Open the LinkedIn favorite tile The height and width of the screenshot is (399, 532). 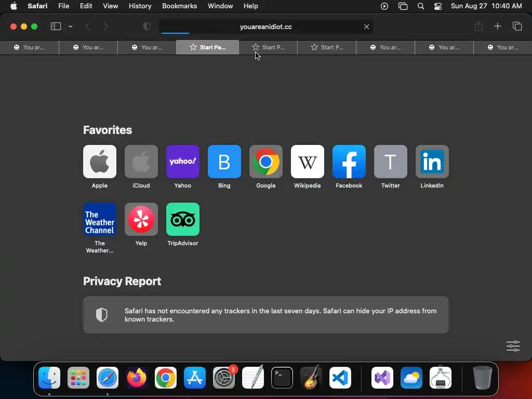(x=432, y=162)
